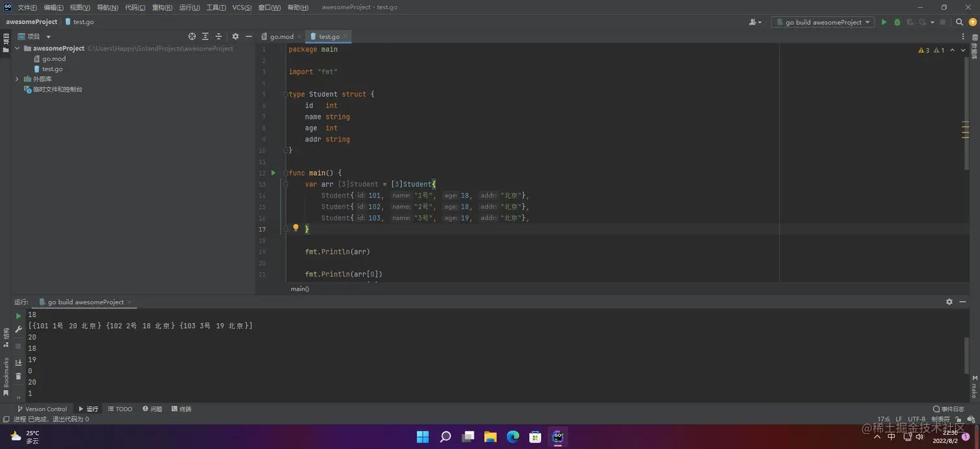
Task: Open the 代码(C) menu
Action: coord(135,7)
